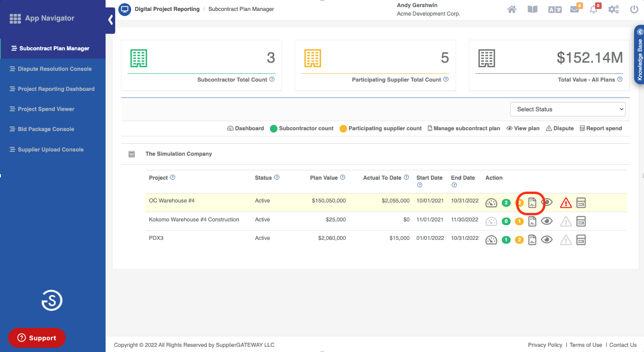
Task: View plan for Kokomo Warehouse #4 Construction
Action: 547,221
